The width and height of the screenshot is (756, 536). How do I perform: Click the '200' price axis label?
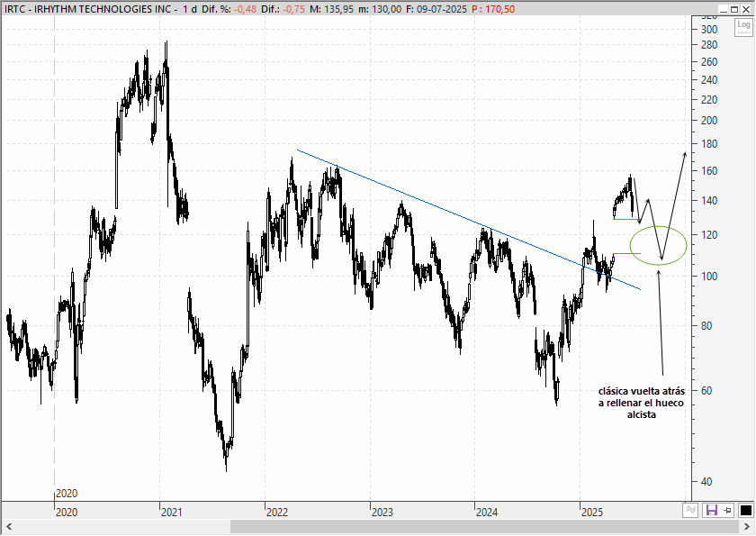coord(709,121)
